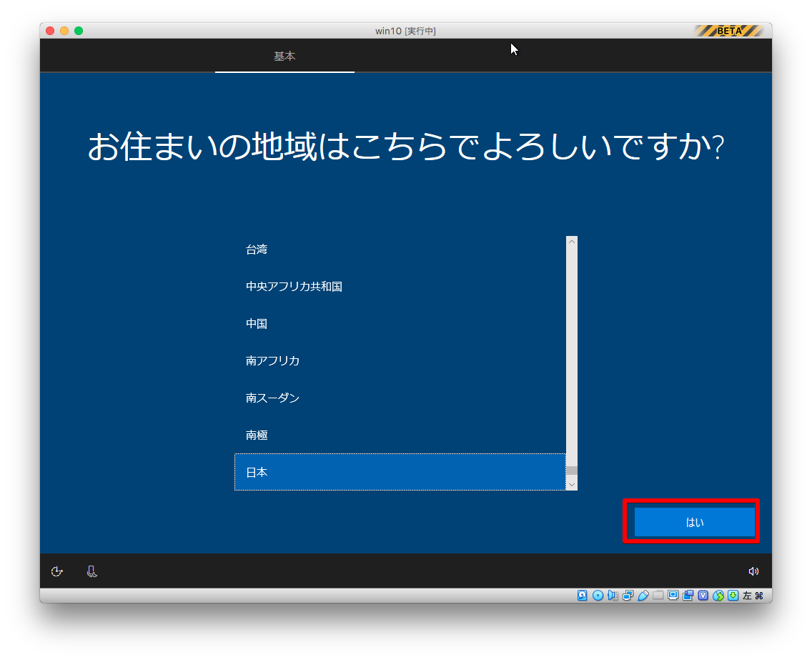Select 台湾 in the region list
The width and height of the screenshot is (812, 660).
(x=400, y=250)
